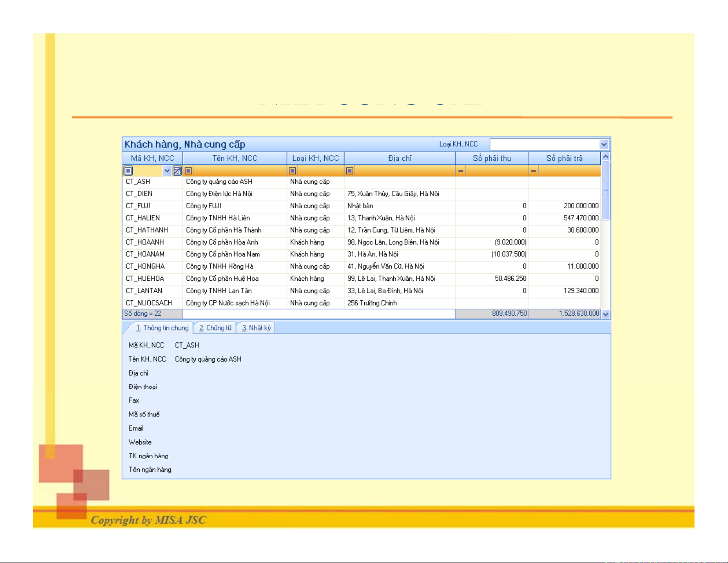Click the Tên KH, NCC column header
The width and height of the screenshot is (728, 563).
point(235,158)
